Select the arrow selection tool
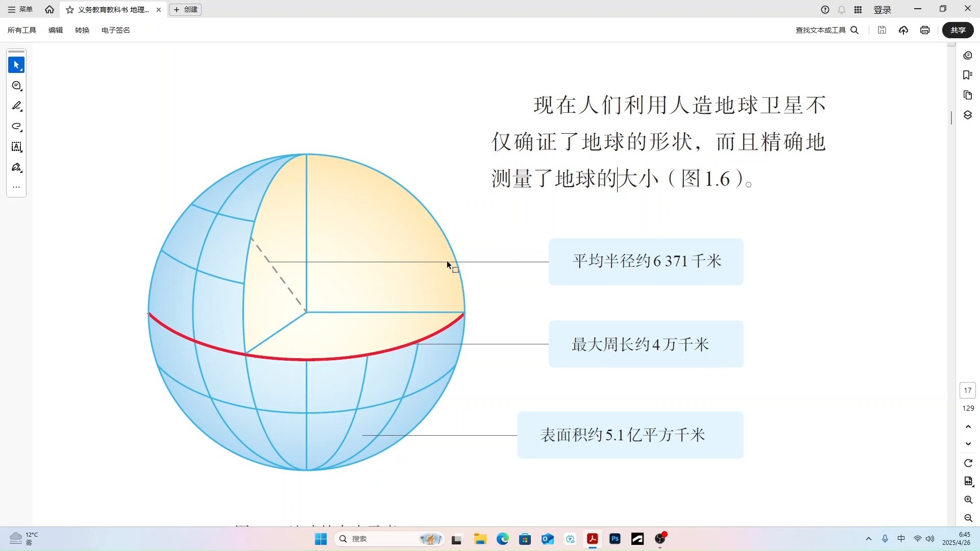 coord(16,65)
